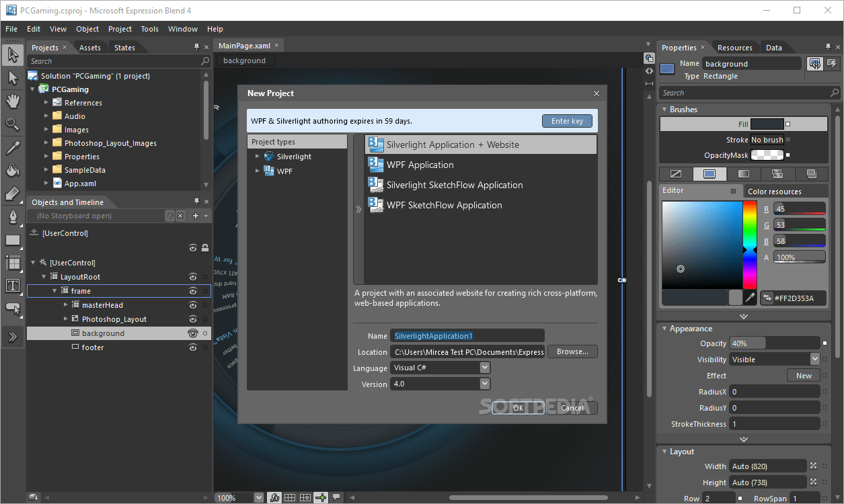Image resolution: width=844 pixels, height=504 pixels.
Task: Expand WPF project type
Action: point(257,171)
